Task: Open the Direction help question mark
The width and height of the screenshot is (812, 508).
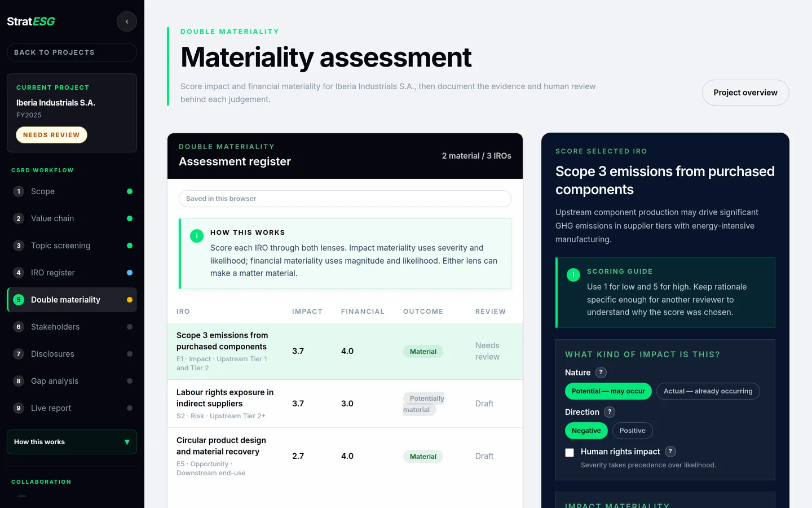Action: tap(610, 412)
